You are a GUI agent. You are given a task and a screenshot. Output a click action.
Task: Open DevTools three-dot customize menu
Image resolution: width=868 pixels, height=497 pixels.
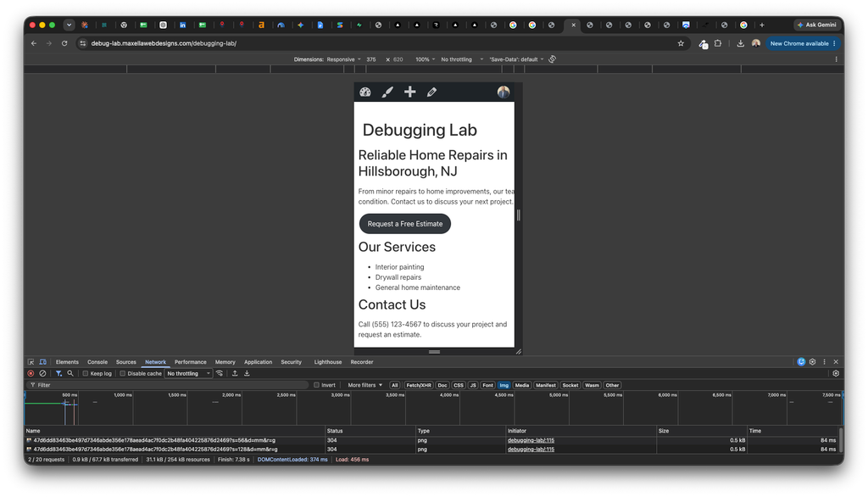[x=824, y=362]
